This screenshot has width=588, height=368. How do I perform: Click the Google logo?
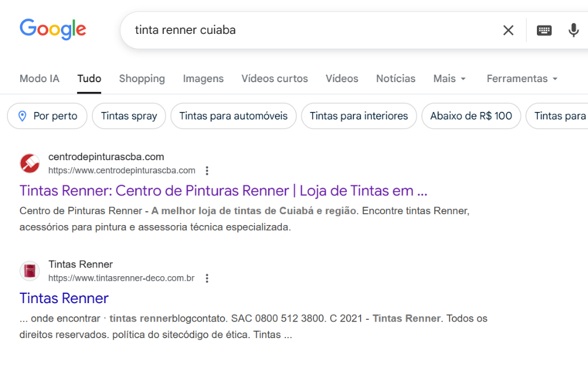click(52, 30)
